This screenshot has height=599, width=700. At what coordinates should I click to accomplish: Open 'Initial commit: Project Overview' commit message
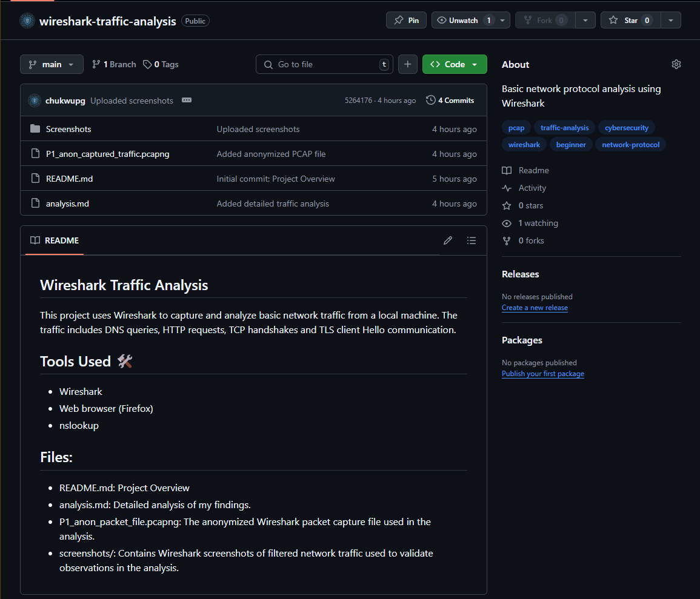pyautogui.click(x=275, y=179)
